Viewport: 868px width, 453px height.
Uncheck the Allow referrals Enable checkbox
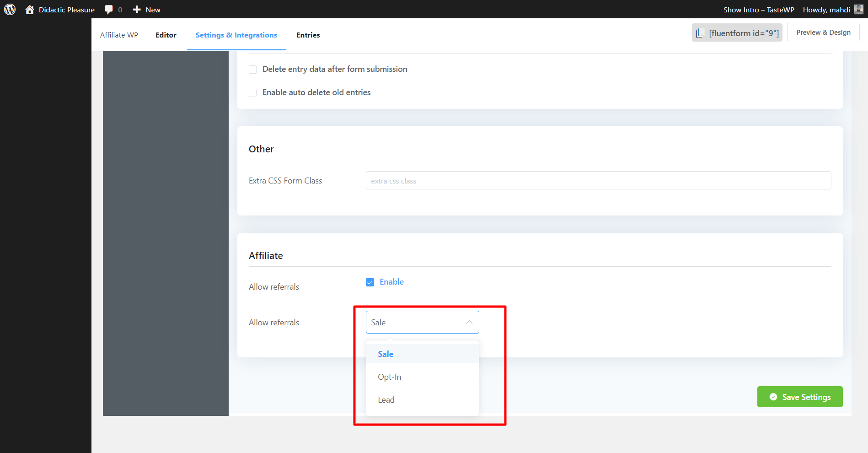[370, 282]
